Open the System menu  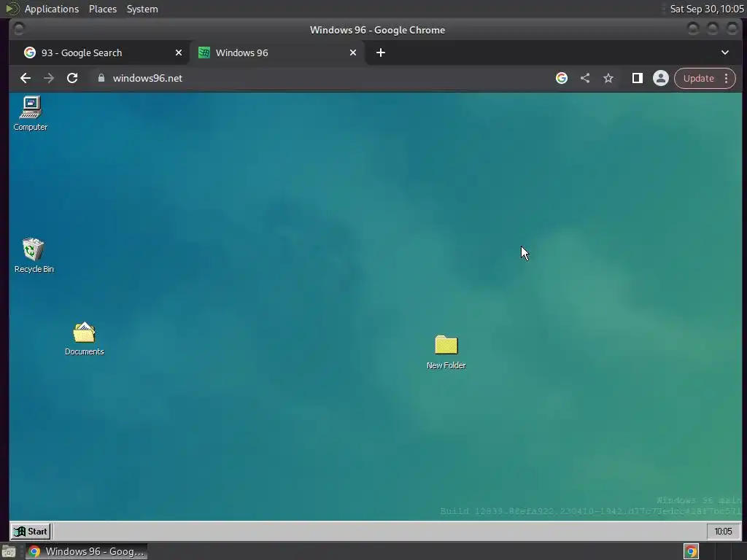click(142, 9)
